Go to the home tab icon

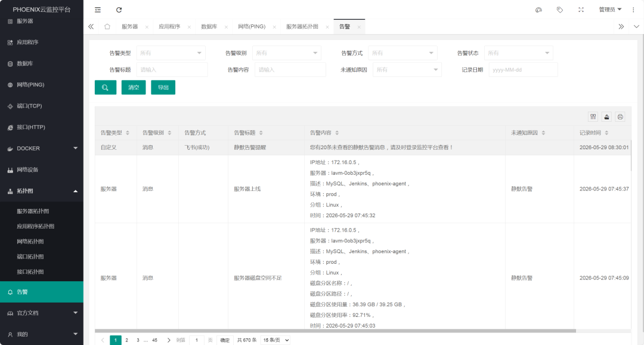107,26
